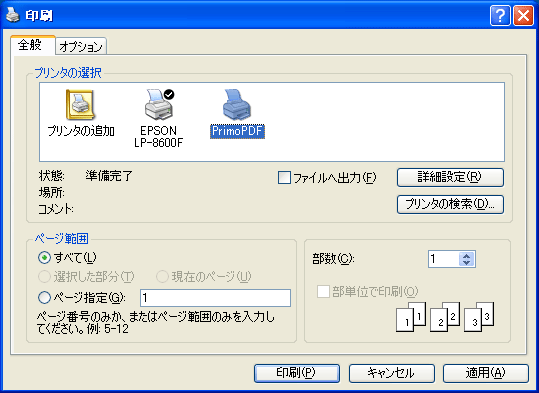This screenshot has width=539, height=393.
Task: Close the print dialog with the X
Action: click(x=523, y=15)
